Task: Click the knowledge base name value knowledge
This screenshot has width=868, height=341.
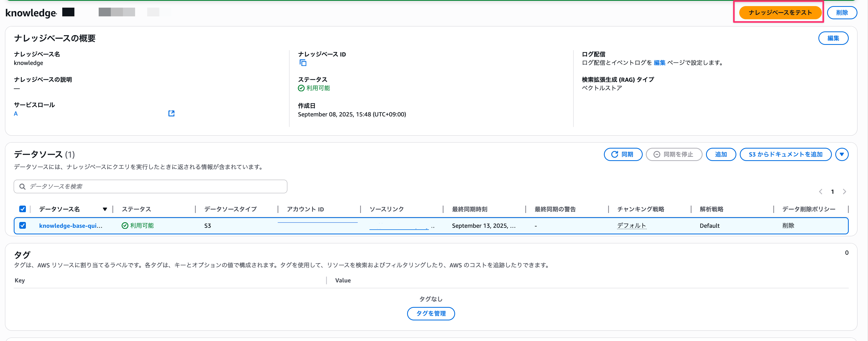Action: tap(28, 63)
